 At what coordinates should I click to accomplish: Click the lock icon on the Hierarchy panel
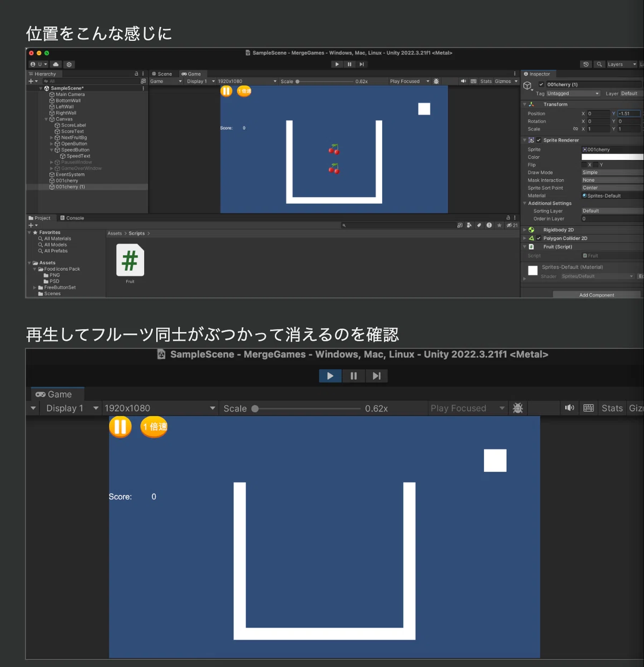136,74
